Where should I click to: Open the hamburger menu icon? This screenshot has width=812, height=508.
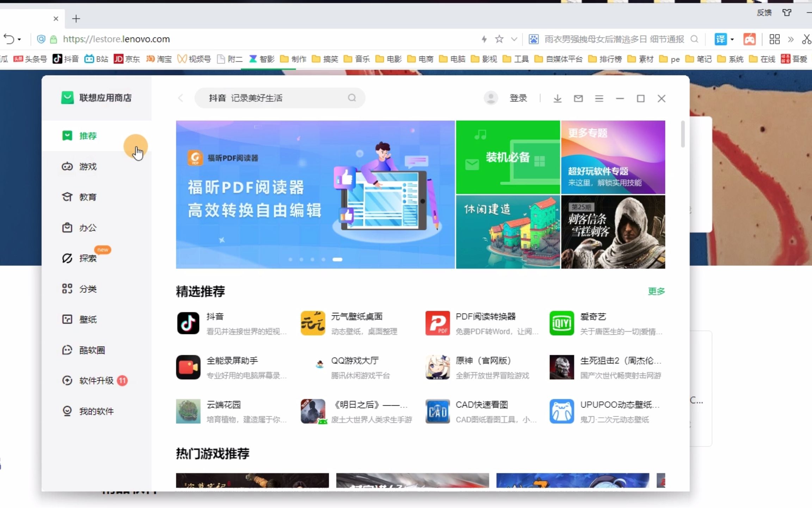coord(599,98)
